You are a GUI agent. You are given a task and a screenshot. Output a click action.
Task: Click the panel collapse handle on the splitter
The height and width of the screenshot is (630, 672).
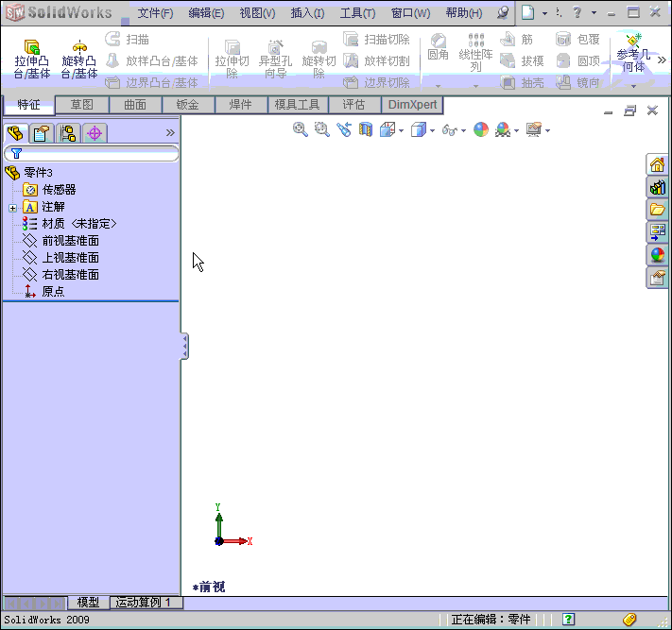point(184,346)
